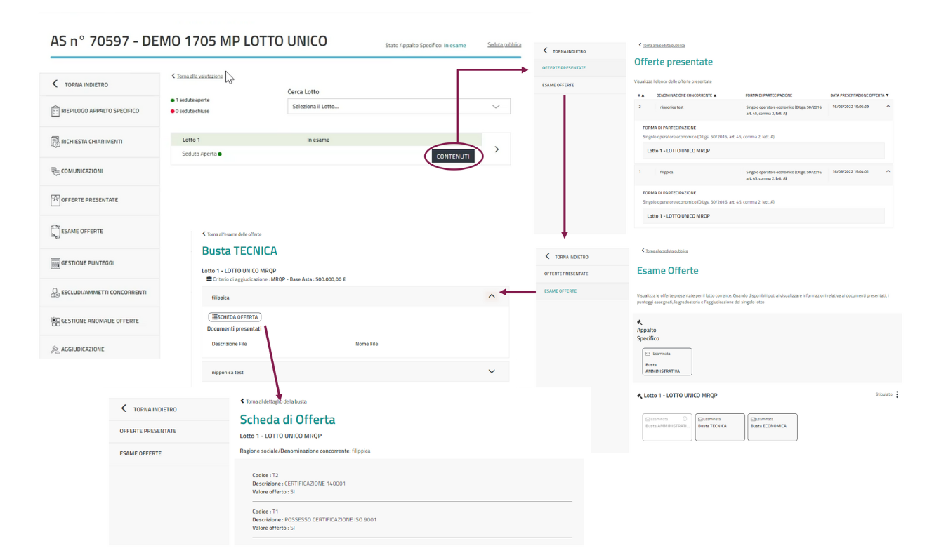Screen dimensions: 946x560
Task: Open the SCHEDA OFFERTA button
Action: tap(235, 317)
